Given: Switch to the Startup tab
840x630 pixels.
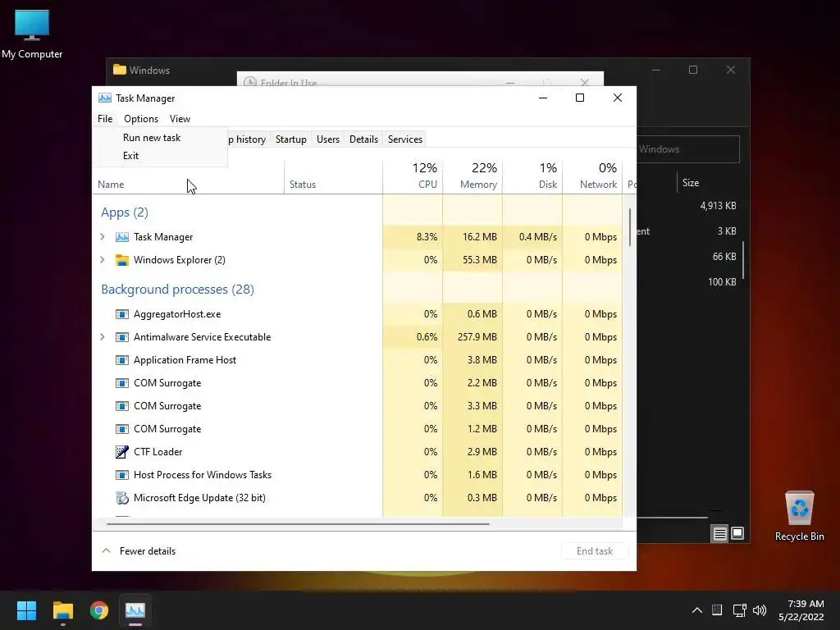Looking at the screenshot, I should (291, 139).
